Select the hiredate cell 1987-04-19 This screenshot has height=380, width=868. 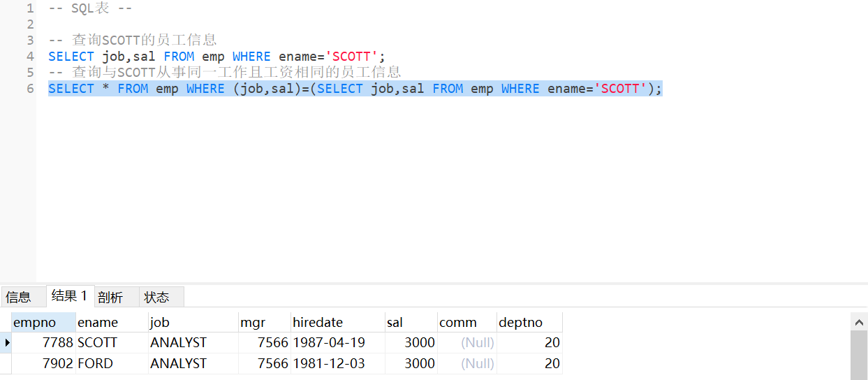tap(337, 343)
